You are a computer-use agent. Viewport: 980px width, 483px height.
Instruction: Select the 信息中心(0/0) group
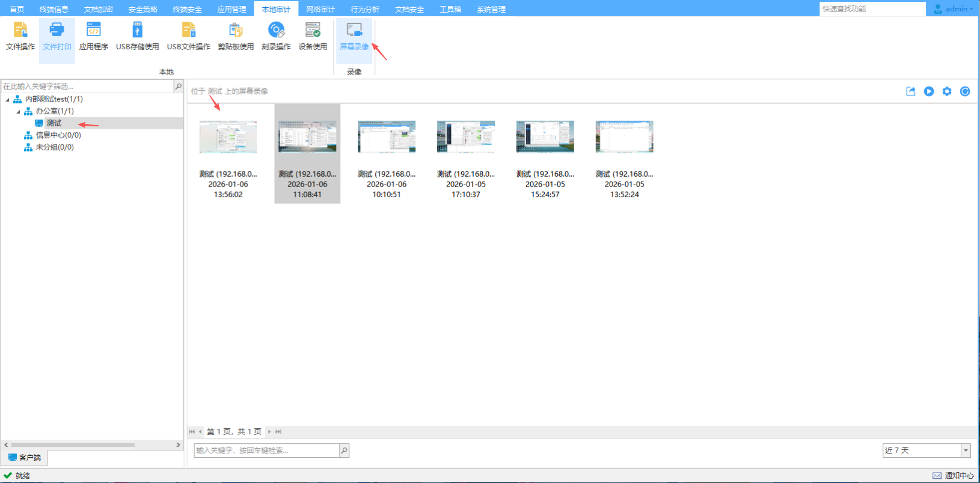coord(58,135)
